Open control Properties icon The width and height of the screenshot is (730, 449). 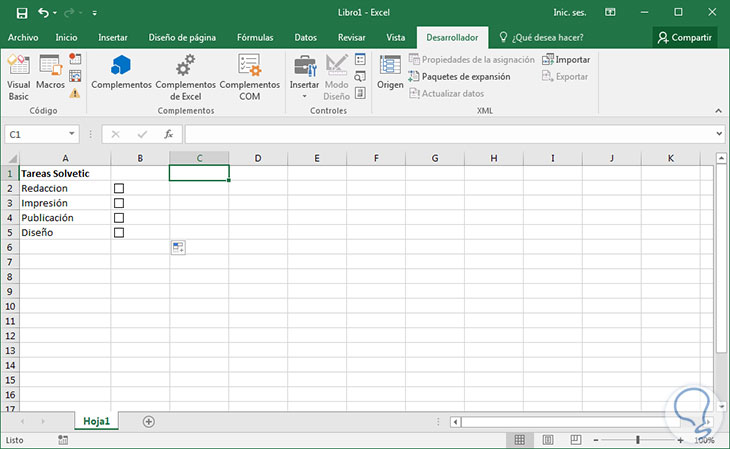[360, 59]
